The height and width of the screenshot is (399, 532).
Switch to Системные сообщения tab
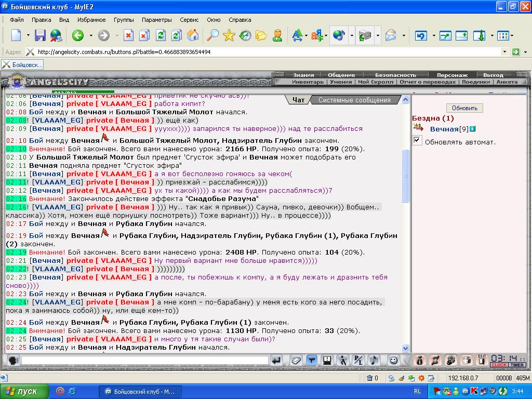354,100
